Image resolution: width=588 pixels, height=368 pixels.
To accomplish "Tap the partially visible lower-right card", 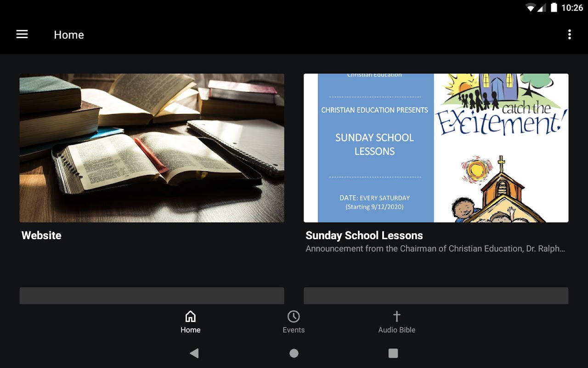I will 436,296.
